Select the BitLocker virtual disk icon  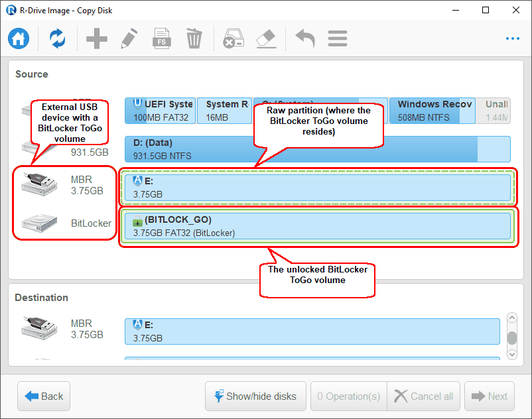(x=39, y=223)
